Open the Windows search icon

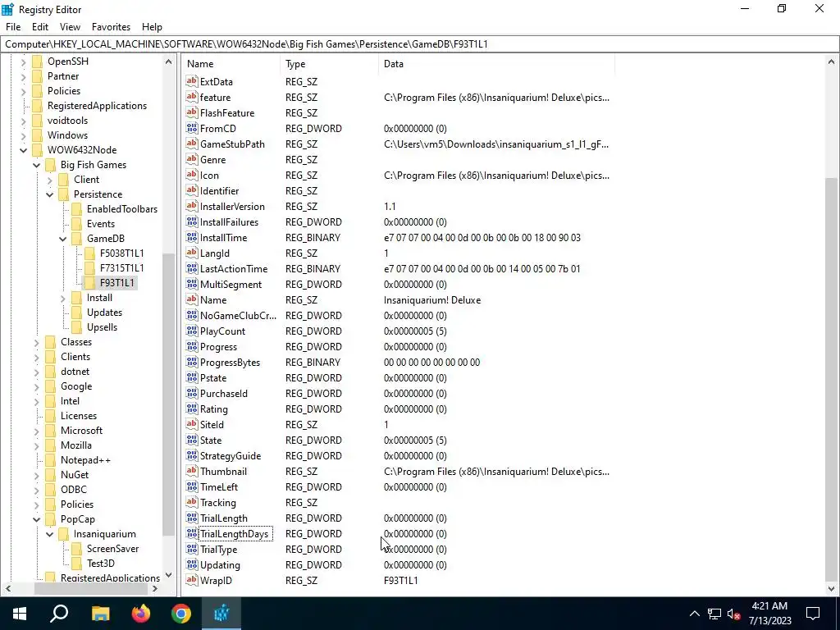(59, 614)
